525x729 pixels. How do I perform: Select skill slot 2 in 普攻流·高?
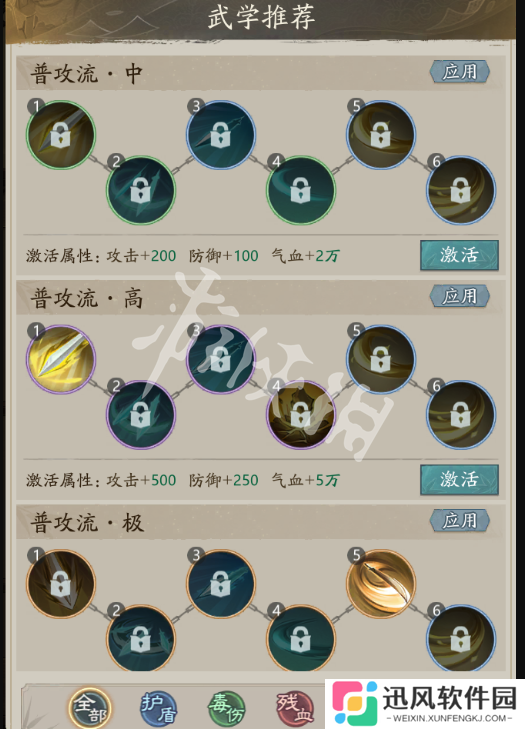click(141, 415)
